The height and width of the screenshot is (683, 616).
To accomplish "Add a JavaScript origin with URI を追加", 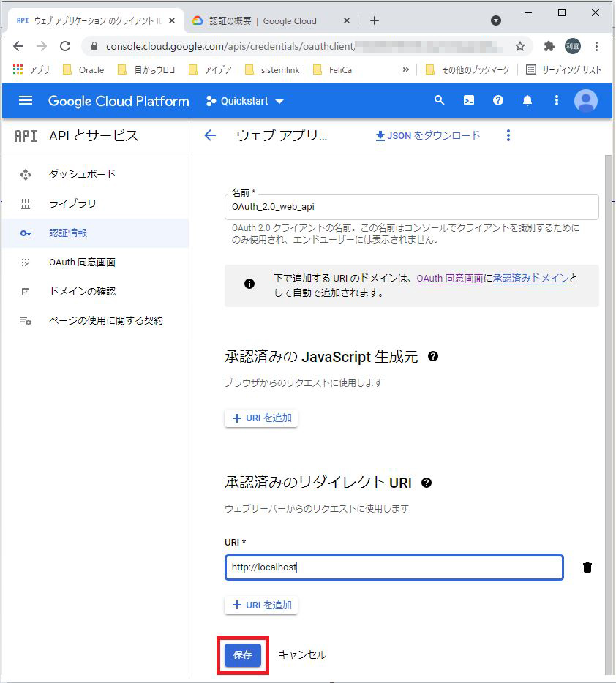I will 261,418.
